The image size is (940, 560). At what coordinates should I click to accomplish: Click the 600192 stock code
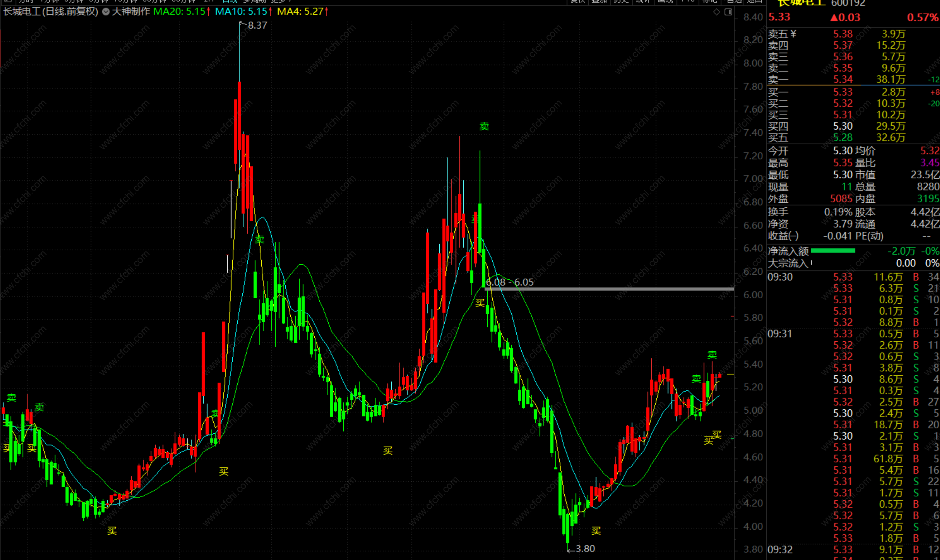tap(848, 3)
